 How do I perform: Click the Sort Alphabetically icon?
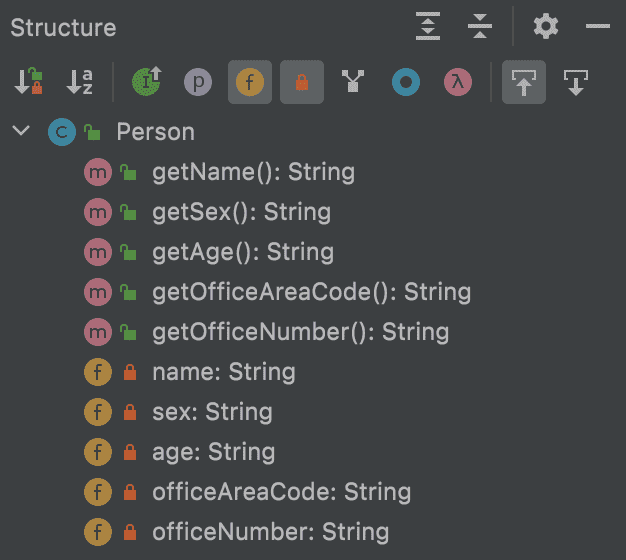[x=80, y=83]
